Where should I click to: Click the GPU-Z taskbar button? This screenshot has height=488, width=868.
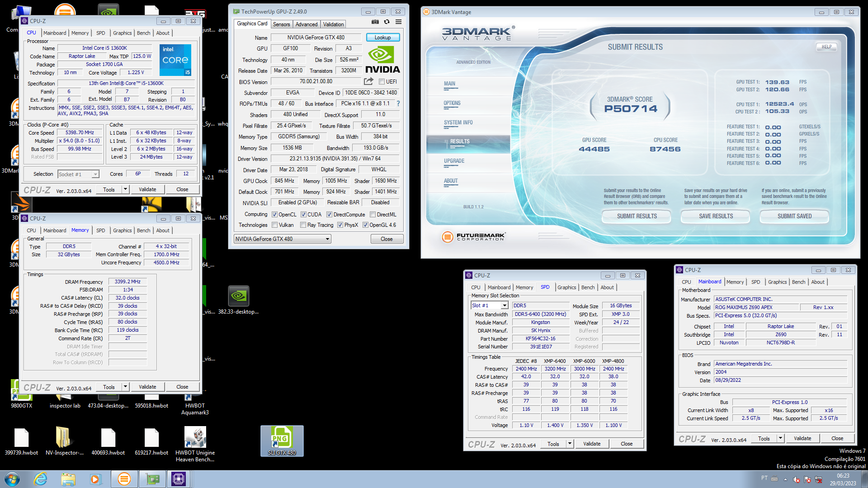pyautogui.click(x=152, y=479)
